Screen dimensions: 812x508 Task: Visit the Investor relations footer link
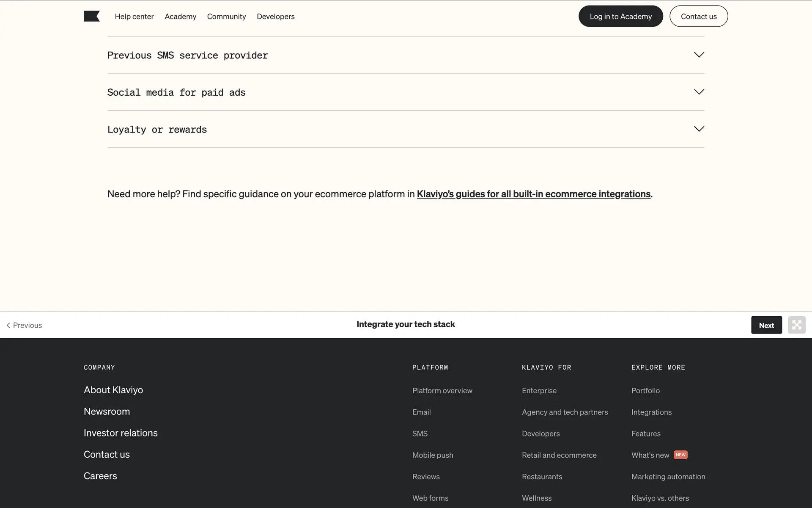coord(121,433)
